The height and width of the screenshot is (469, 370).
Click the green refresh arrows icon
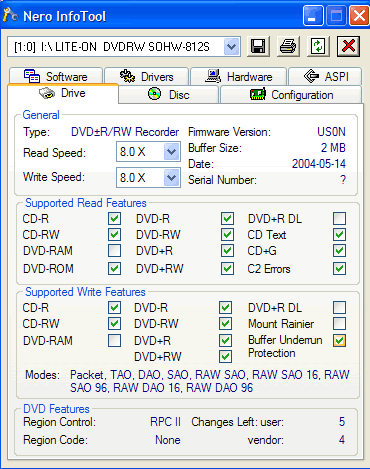tap(318, 46)
